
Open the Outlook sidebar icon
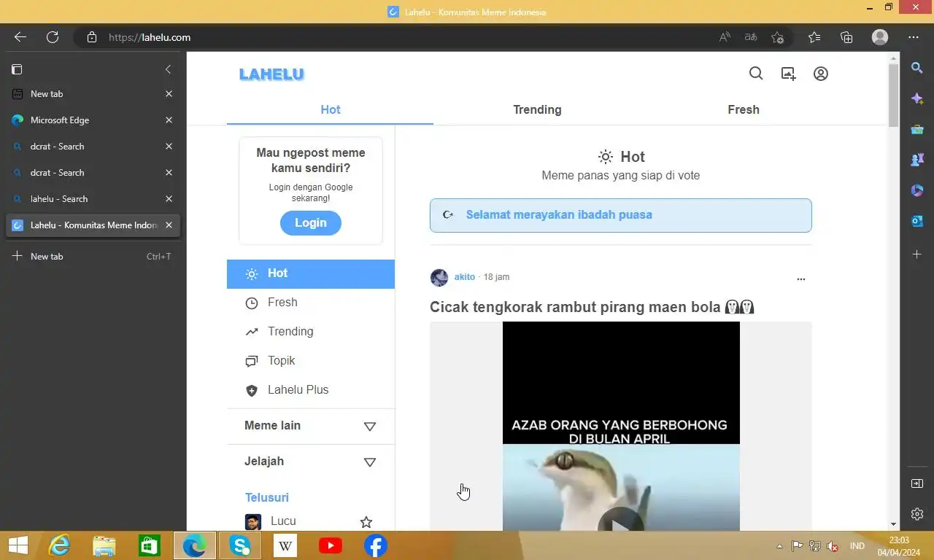917,221
